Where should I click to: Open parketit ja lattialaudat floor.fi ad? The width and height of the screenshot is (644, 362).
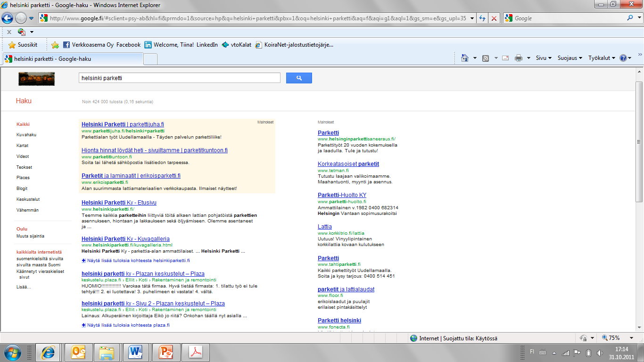coord(346,289)
